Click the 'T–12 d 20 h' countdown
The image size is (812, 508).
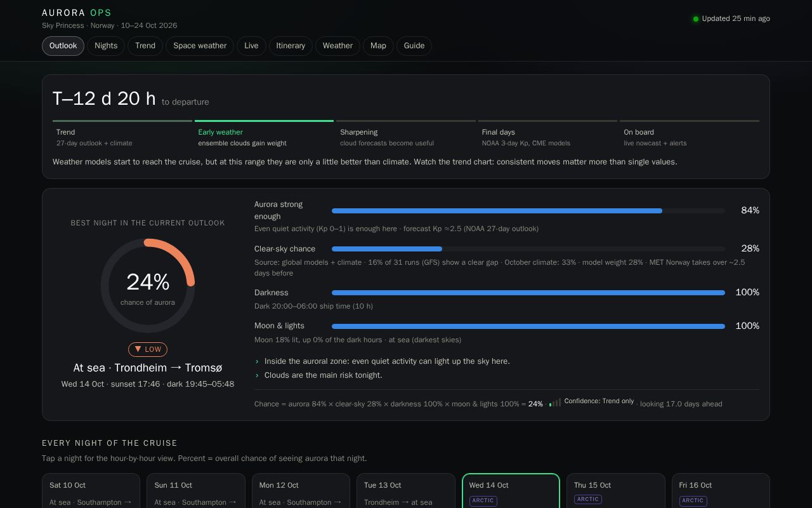tap(104, 98)
